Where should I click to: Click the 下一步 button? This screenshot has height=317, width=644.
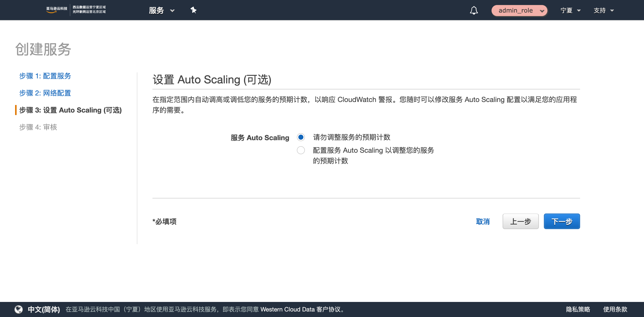[x=562, y=221]
